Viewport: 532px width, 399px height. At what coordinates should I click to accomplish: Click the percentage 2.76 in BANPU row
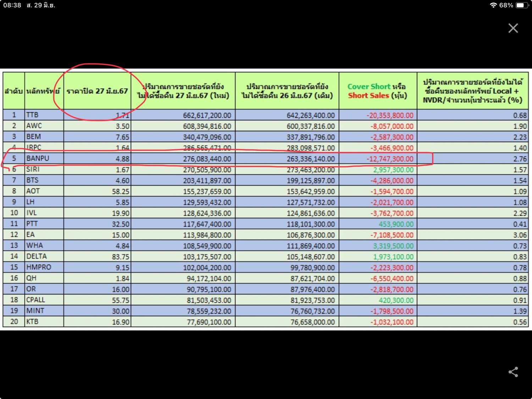pos(520,159)
